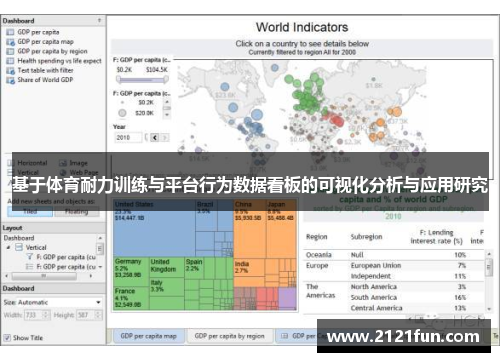
Task: Click the Year previous arrow button
Action: pyautogui.click(x=155, y=137)
